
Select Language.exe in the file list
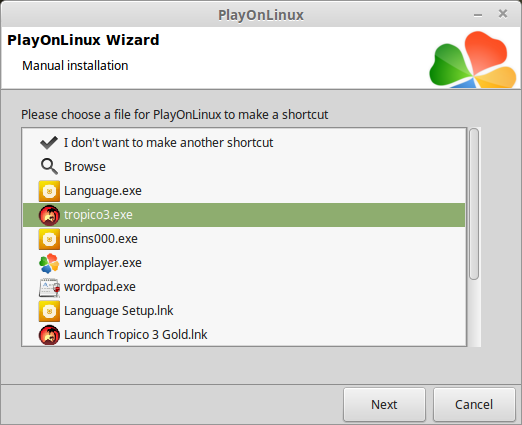(x=103, y=191)
